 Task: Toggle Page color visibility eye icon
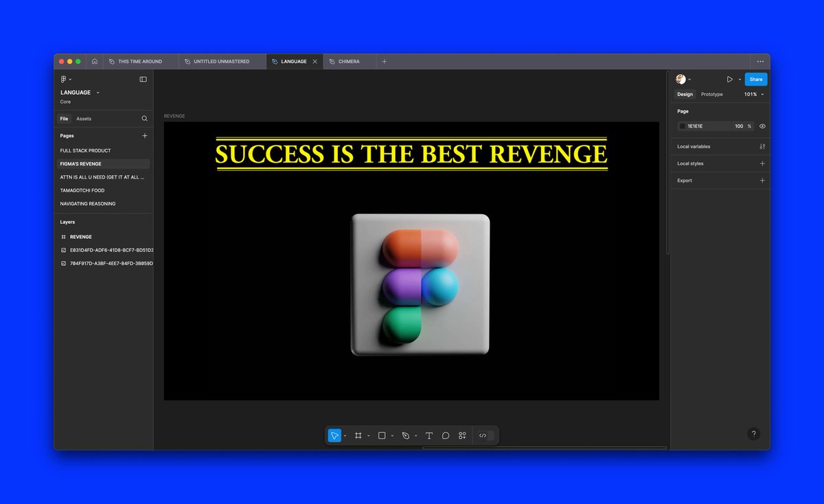(x=762, y=126)
